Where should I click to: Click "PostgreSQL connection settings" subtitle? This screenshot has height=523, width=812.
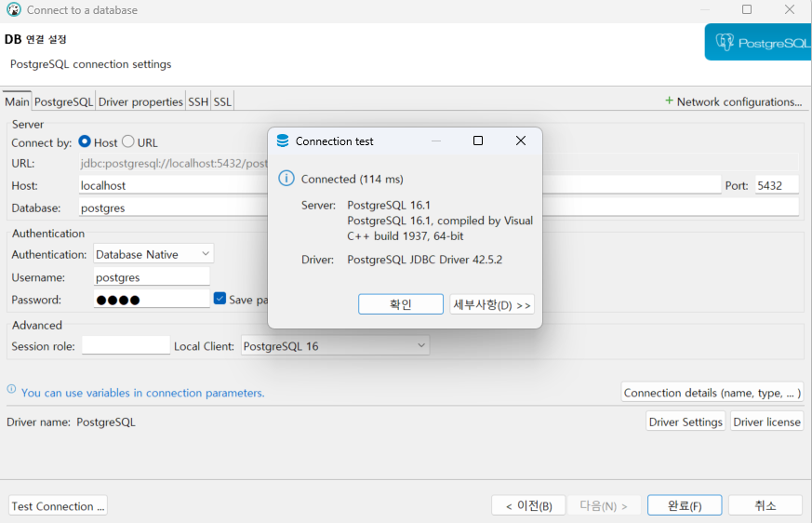tap(90, 64)
